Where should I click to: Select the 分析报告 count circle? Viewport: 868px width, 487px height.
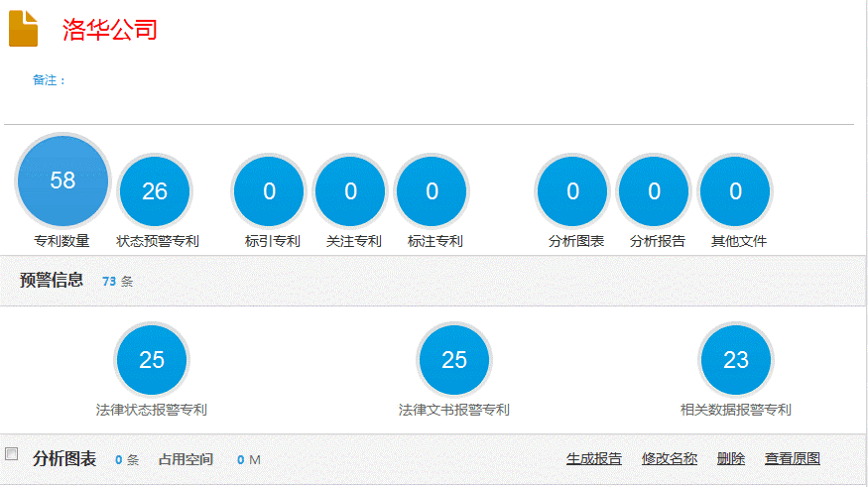coord(654,191)
